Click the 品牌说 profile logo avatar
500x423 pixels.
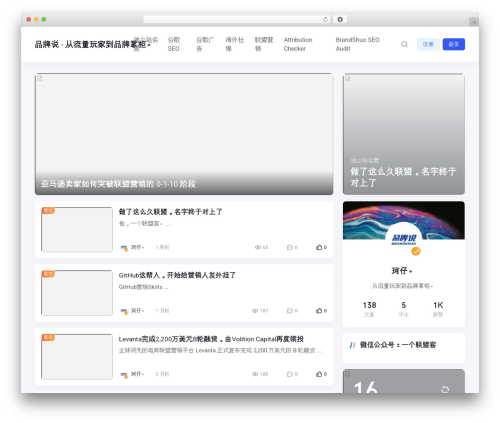click(x=404, y=239)
